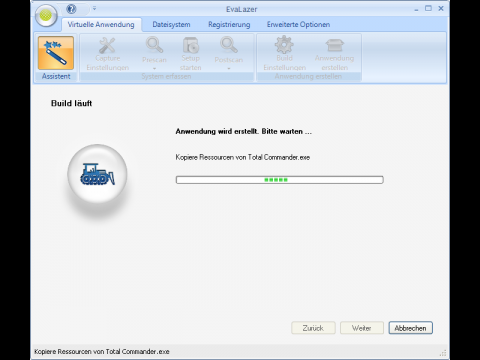480x360 pixels.
Task: Click the help question mark icon
Action: (x=71, y=9)
